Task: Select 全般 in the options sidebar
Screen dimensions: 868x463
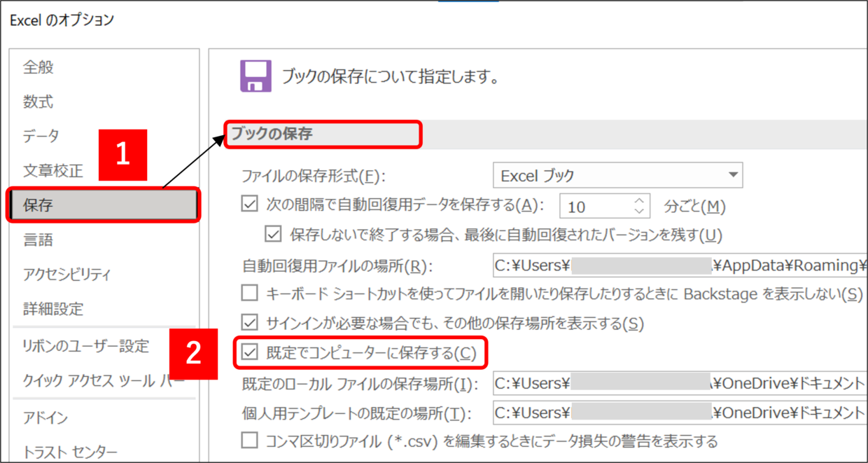Action: [38, 67]
